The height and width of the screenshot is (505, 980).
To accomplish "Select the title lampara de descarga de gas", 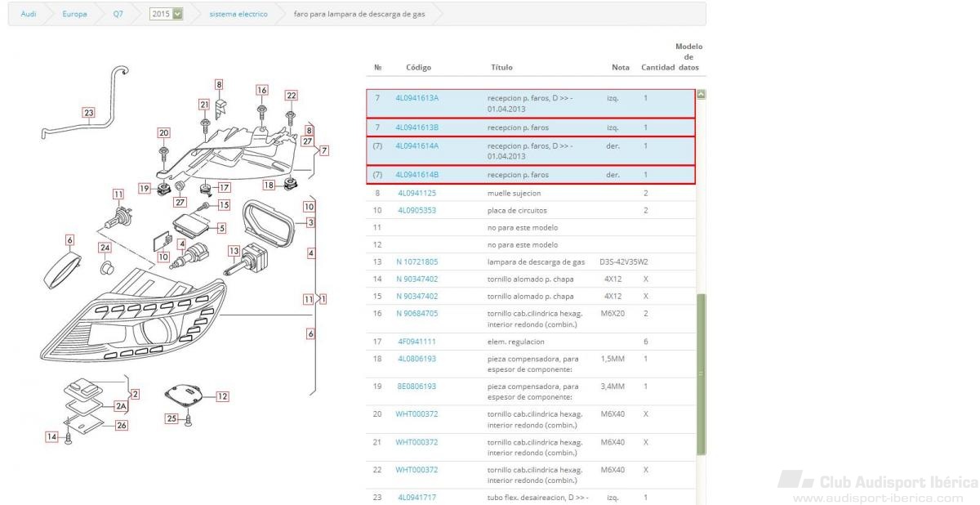I will pos(537,261).
